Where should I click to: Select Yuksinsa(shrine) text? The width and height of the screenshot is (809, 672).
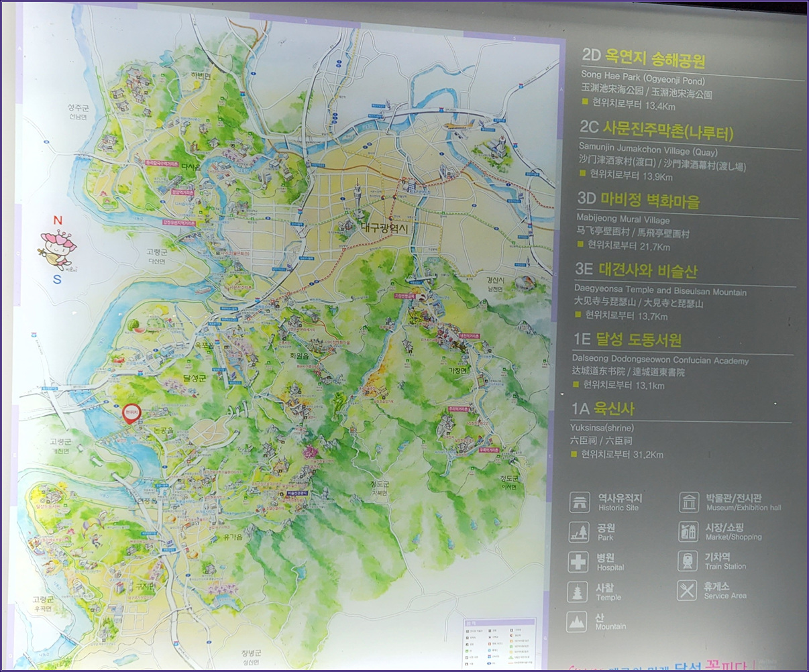click(x=602, y=428)
